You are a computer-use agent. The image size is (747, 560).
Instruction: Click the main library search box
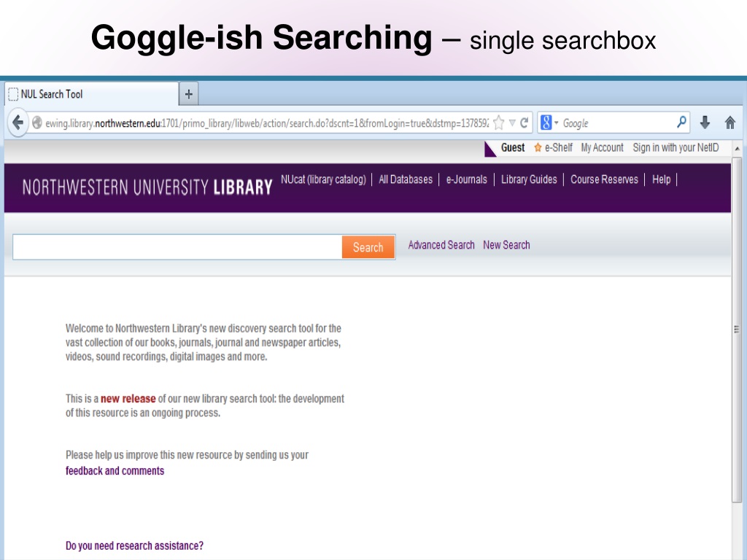pos(177,247)
